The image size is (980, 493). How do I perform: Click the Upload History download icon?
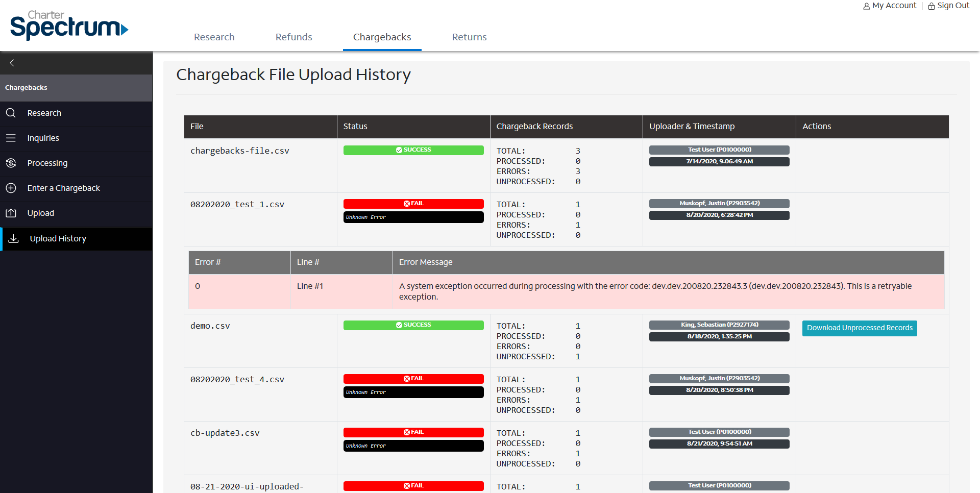14,238
